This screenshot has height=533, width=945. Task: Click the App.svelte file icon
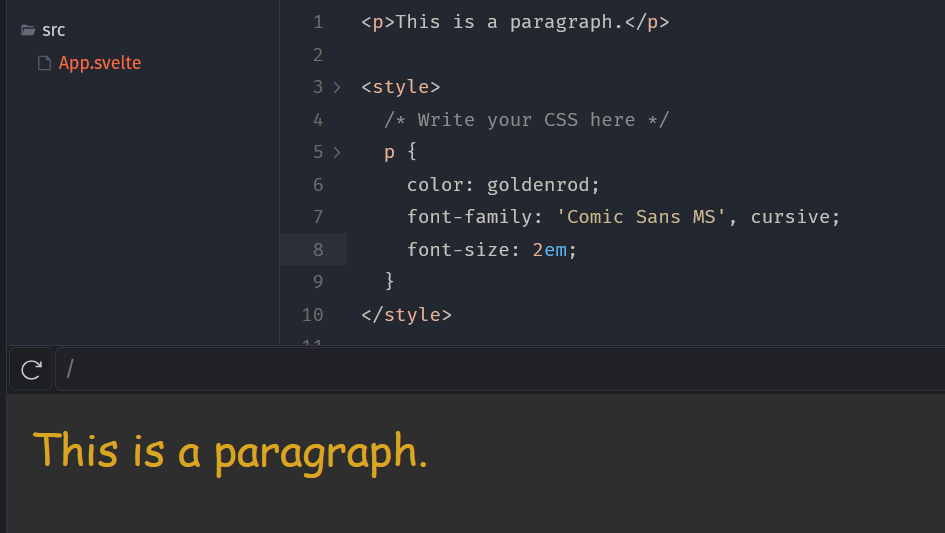coord(44,64)
